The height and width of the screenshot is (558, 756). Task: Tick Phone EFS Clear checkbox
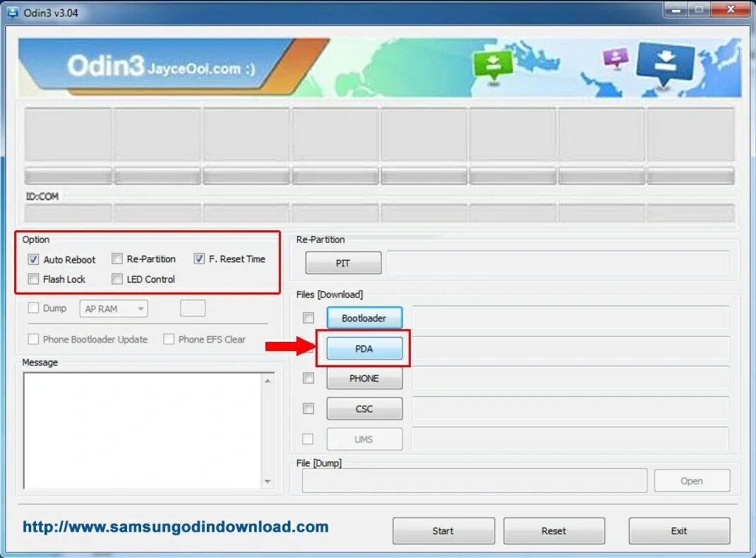[169, 340]
